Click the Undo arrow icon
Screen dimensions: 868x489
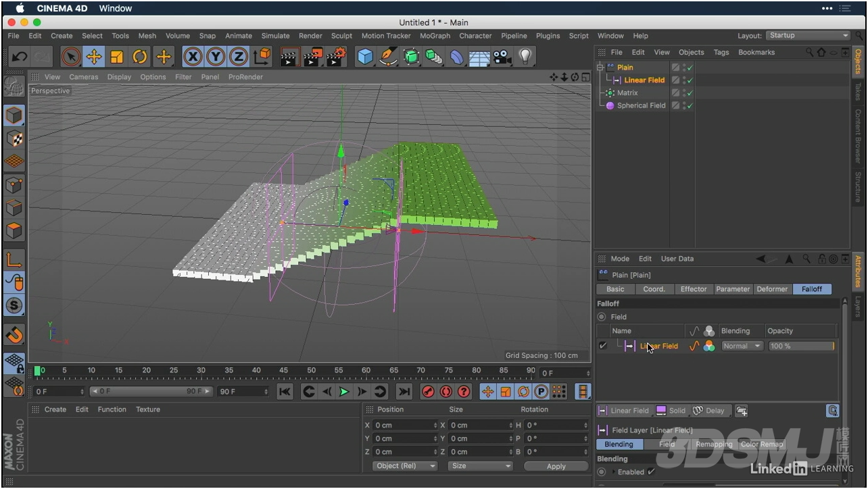pos(20,57)
